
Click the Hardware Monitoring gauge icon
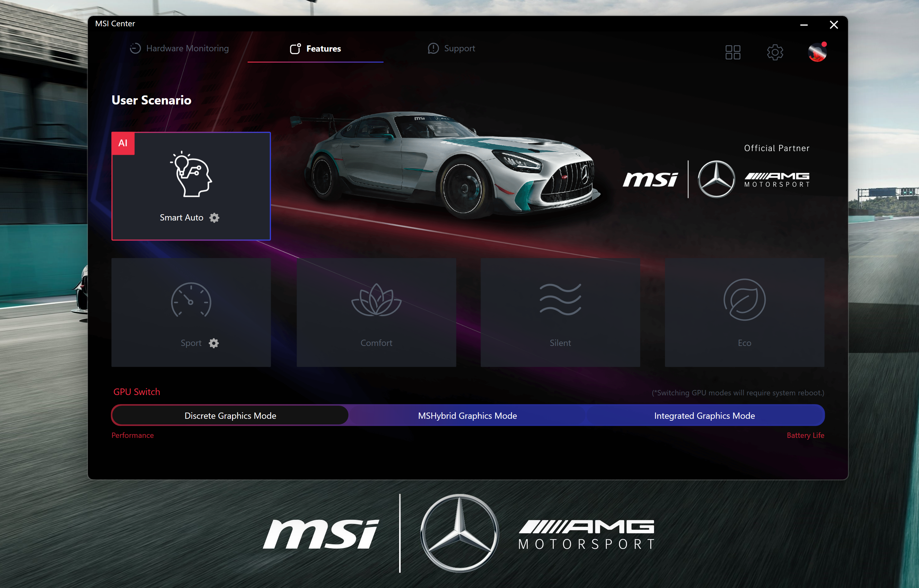[135, 48]
